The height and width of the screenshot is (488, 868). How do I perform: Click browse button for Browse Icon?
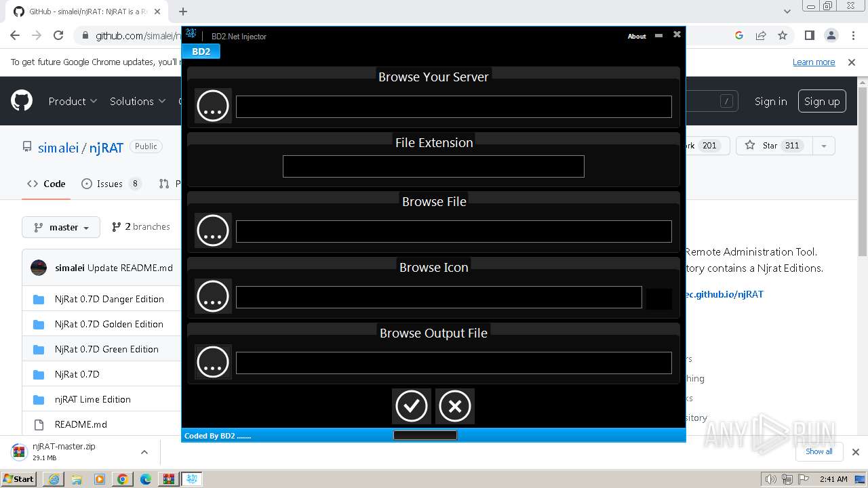coord(213,296)
